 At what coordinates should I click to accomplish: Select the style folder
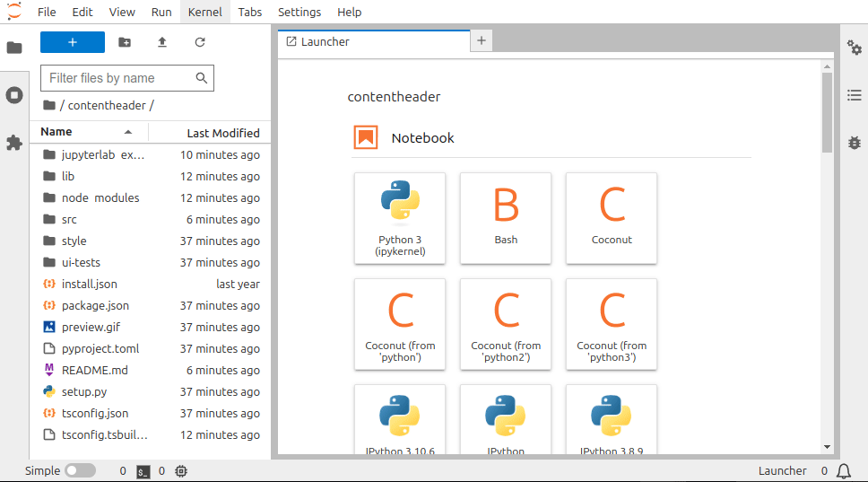[150, 241]
